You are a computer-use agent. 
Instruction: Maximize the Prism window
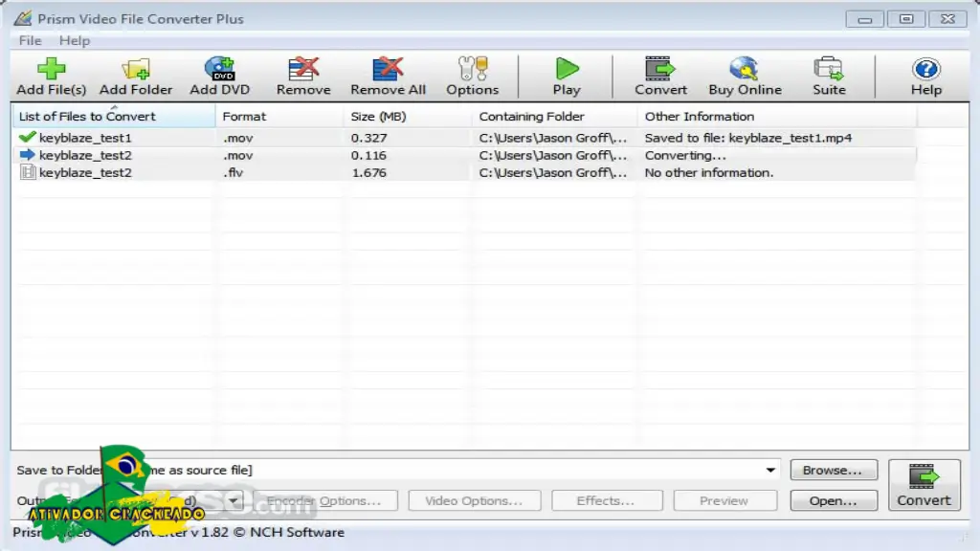tap(906, 19)
